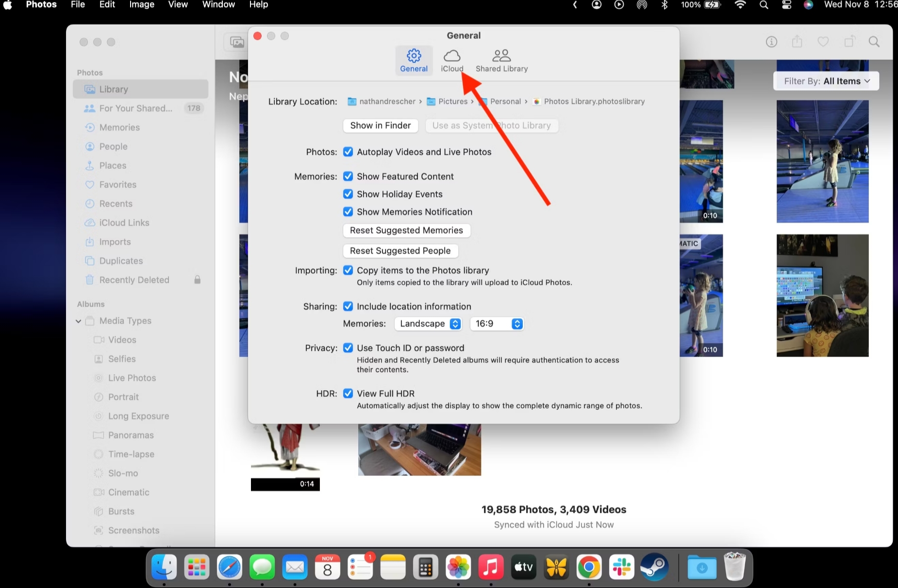The height and width of the screenshot is (588, 898).
Task: Open the File menu
Action: click(78, 5)
